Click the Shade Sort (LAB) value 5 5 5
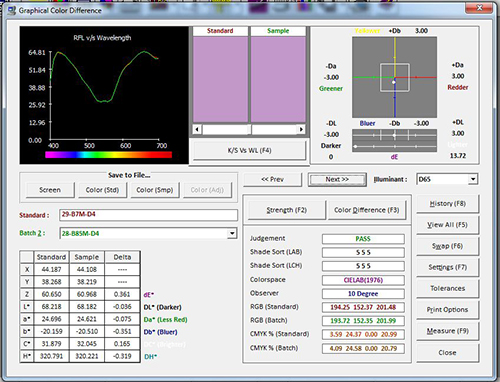The height and width of the screenshot is (382, 500). (x=363, y=252)
